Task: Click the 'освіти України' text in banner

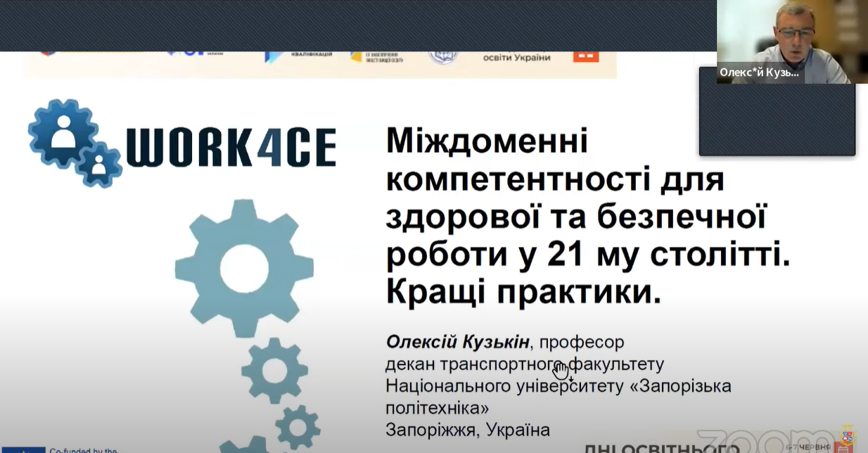Action: point(516,58)
